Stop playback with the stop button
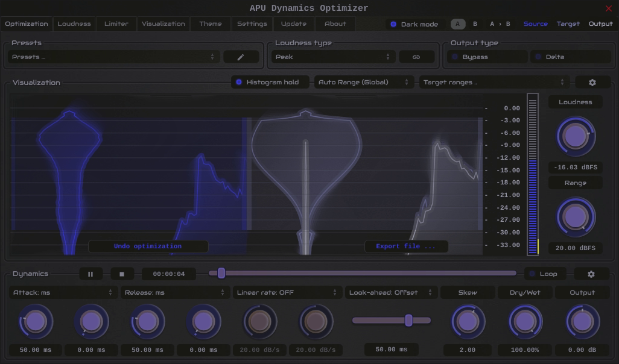Viewport: 619px width, 364px height. point(122,274)
